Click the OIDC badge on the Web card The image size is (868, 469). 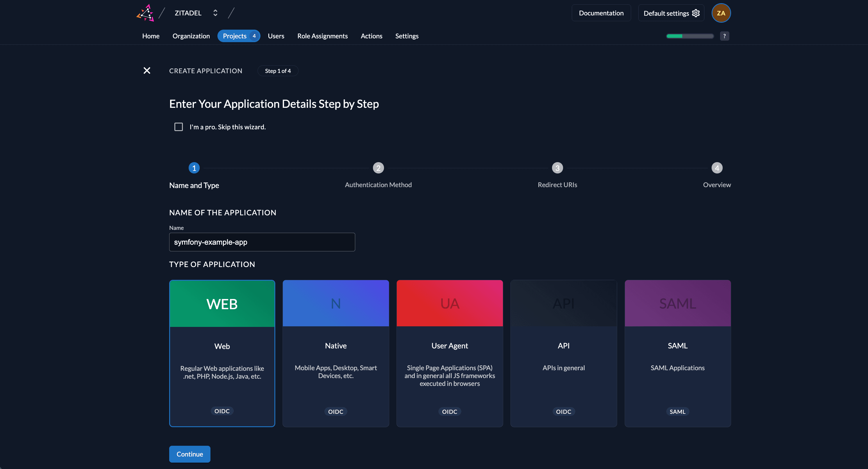point(222,411)
